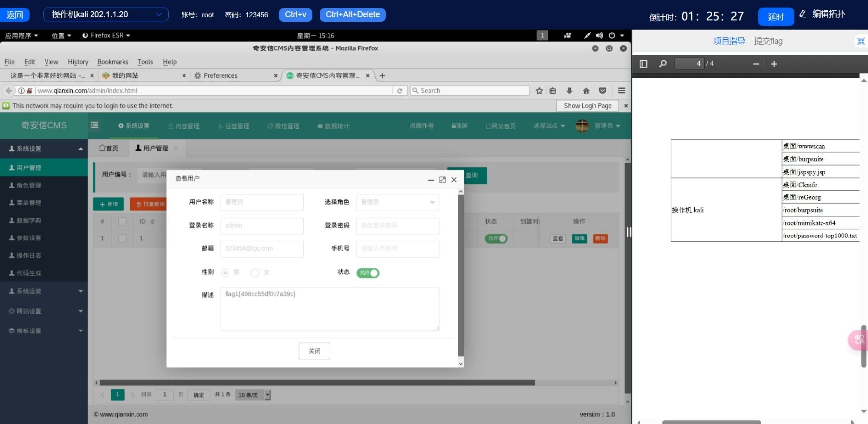The image size is (868, 424).
Task: Select the 男 gender radio button
Action: [225, 273]
